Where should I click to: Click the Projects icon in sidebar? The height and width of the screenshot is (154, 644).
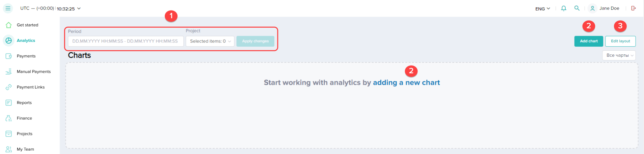pos(9,134)
